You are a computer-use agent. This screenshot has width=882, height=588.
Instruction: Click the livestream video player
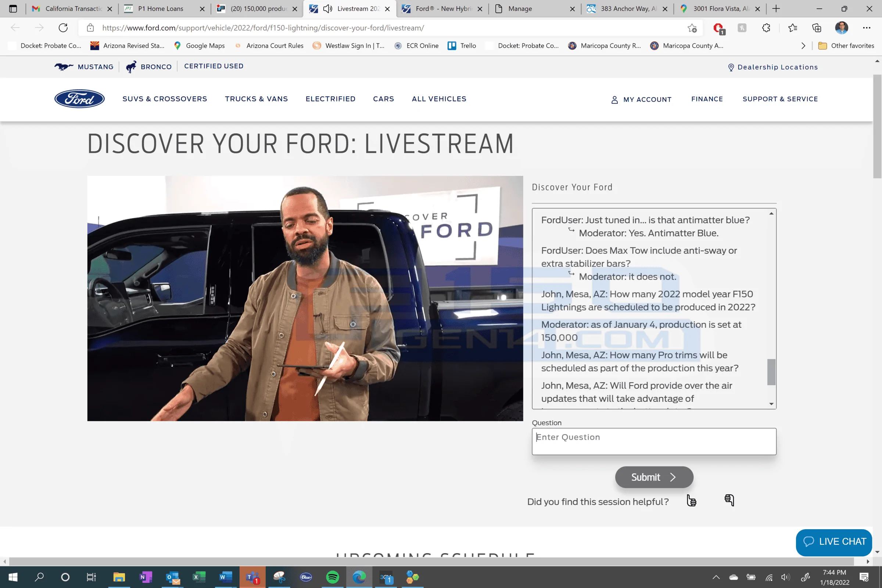305,298
